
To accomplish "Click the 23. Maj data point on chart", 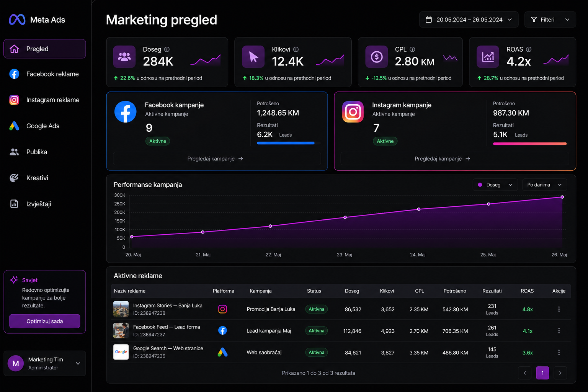I will click(345, 217).
